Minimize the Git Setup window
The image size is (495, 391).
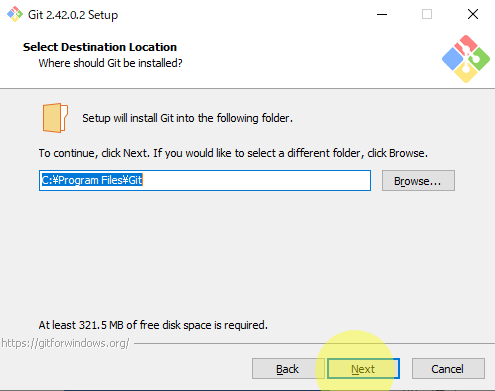pyautogui.click(x=382, y=14)
